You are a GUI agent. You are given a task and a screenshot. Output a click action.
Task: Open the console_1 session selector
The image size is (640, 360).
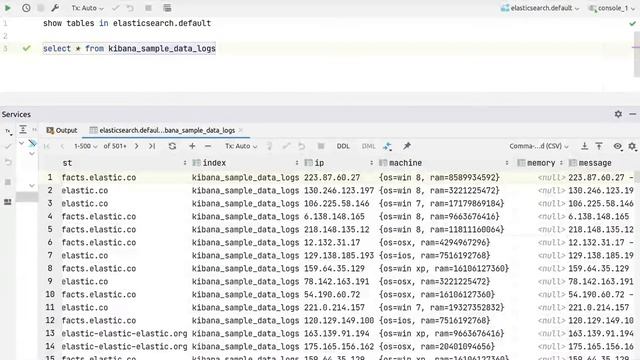point(611,8)
